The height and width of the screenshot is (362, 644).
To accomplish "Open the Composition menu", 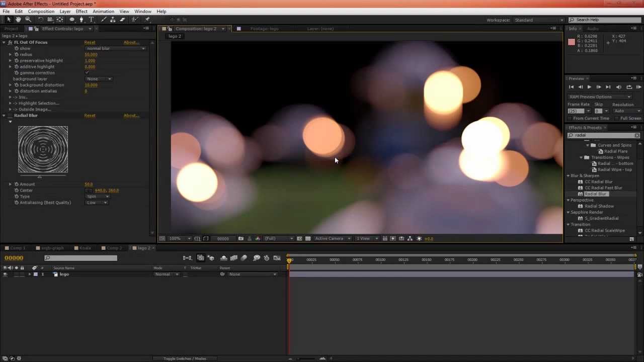I will coord(41,11).
